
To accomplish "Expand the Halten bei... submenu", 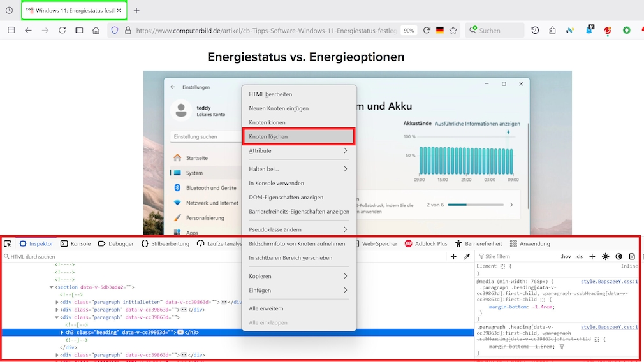I will coord(299,169).
